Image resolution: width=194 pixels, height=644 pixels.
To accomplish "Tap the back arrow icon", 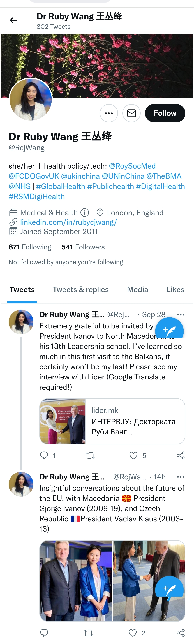I will point(13,20).
